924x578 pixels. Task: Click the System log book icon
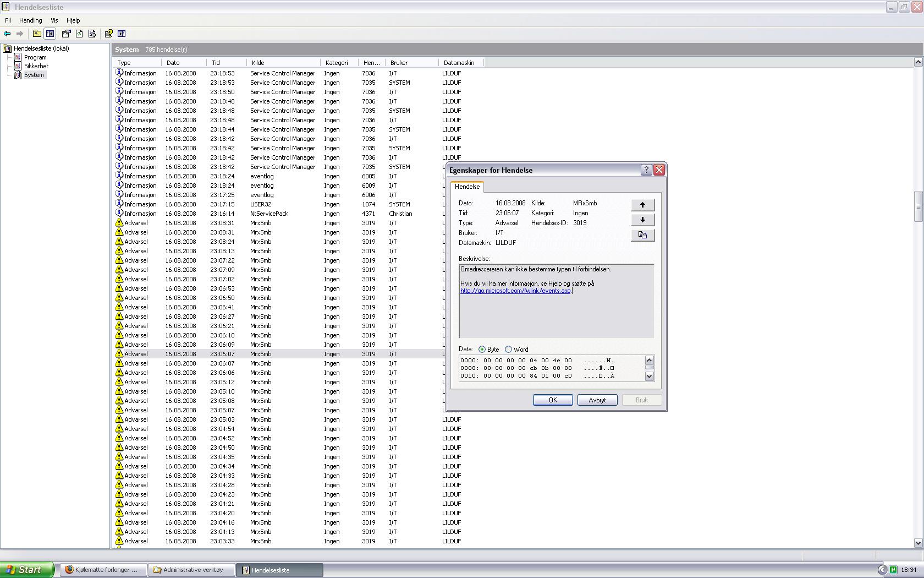pyautogui.click(x=18, y=75)
